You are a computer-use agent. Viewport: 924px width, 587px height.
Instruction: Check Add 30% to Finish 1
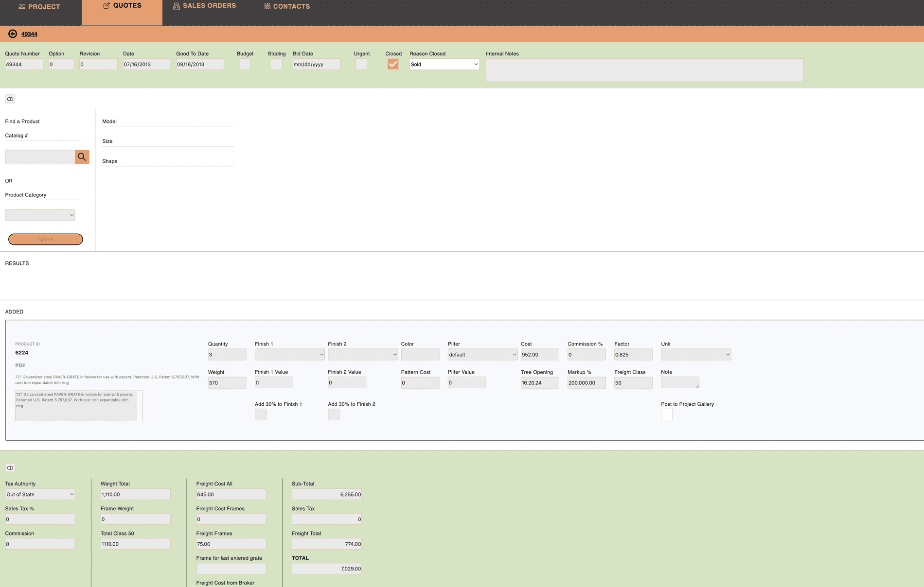click(x=261, y=414)
